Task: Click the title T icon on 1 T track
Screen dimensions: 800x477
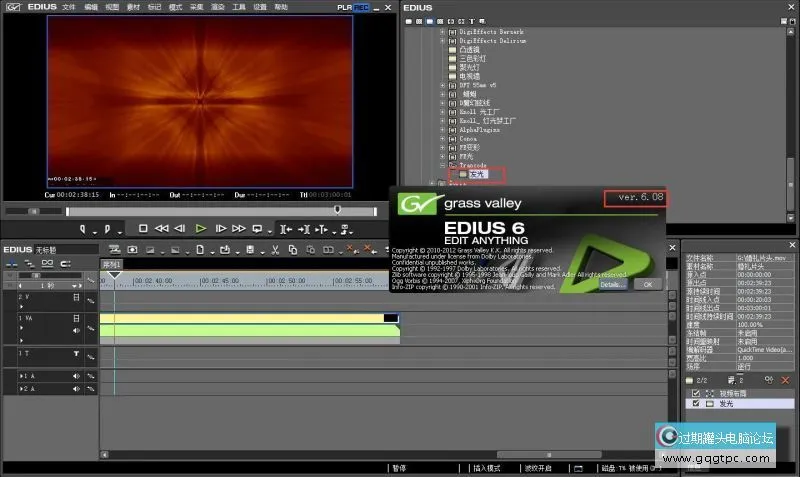Action: point(76,354)
